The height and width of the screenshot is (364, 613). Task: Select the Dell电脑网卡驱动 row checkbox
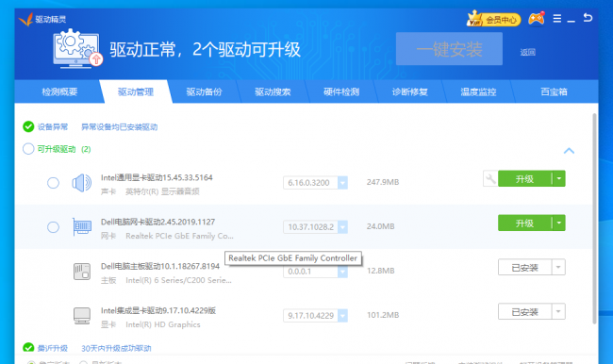coord(53,226)
